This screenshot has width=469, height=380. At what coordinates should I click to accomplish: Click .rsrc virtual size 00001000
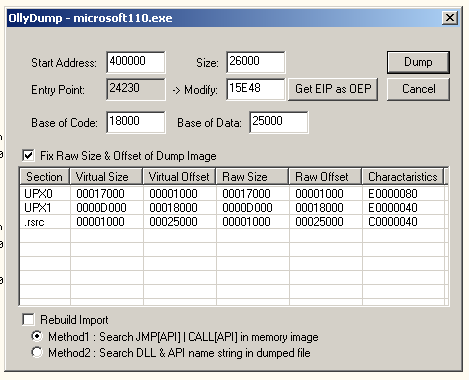(100, 222)
